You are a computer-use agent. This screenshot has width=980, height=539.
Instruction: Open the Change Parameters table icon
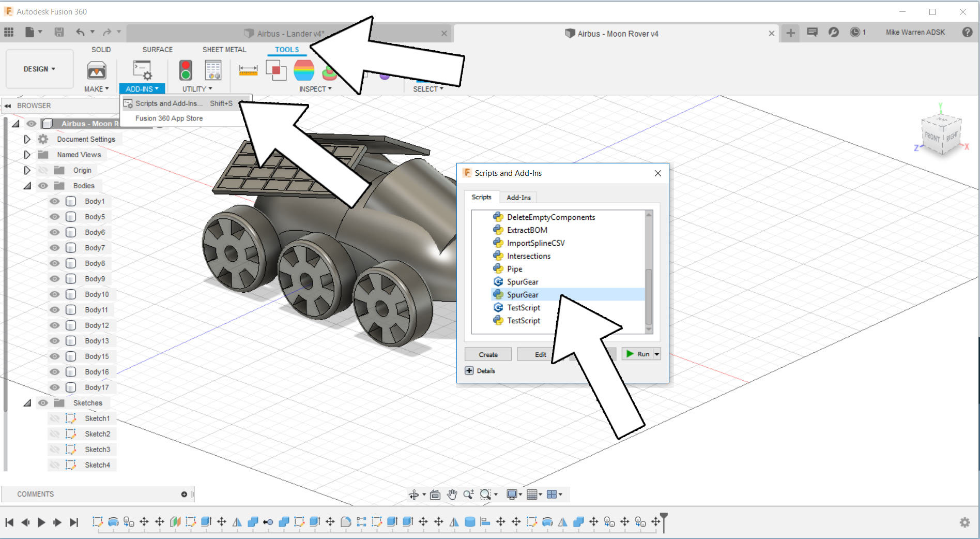tap(213, 70)
